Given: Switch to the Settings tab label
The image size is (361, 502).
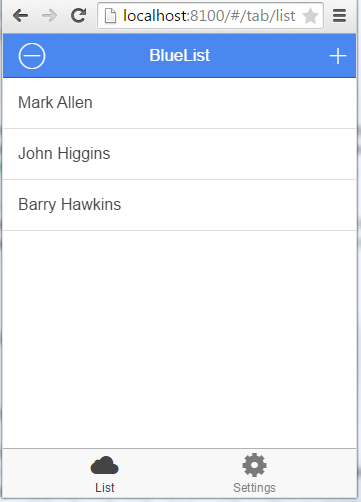Looking at the screenshot, I should [x=254, y=488].
